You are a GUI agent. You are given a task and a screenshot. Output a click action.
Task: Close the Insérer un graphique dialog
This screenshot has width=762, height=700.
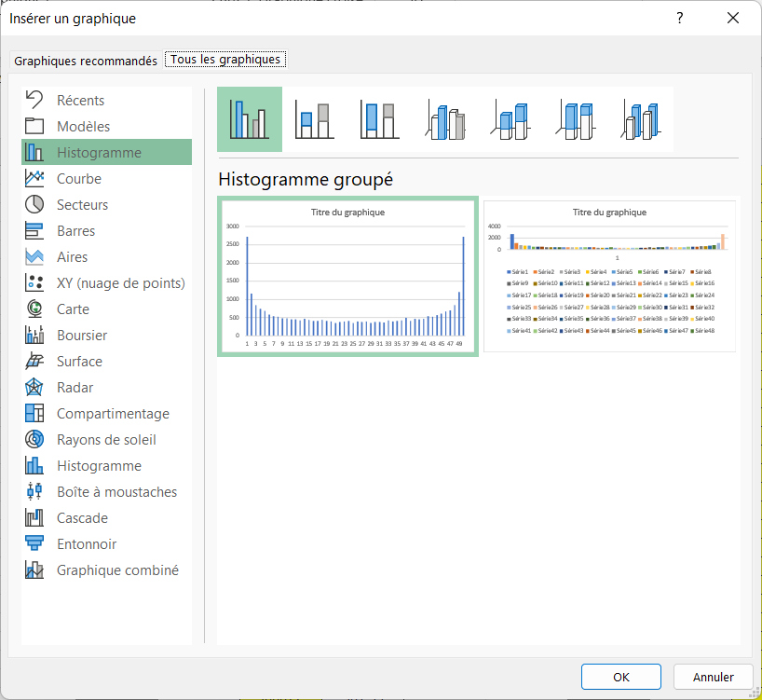point(733,18)
